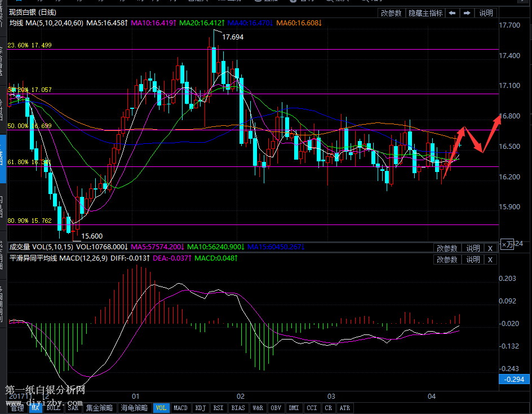This screenshot has width=532, height=414.
Task: Click 说明 in the volume panel
Action: click(472, 248)
